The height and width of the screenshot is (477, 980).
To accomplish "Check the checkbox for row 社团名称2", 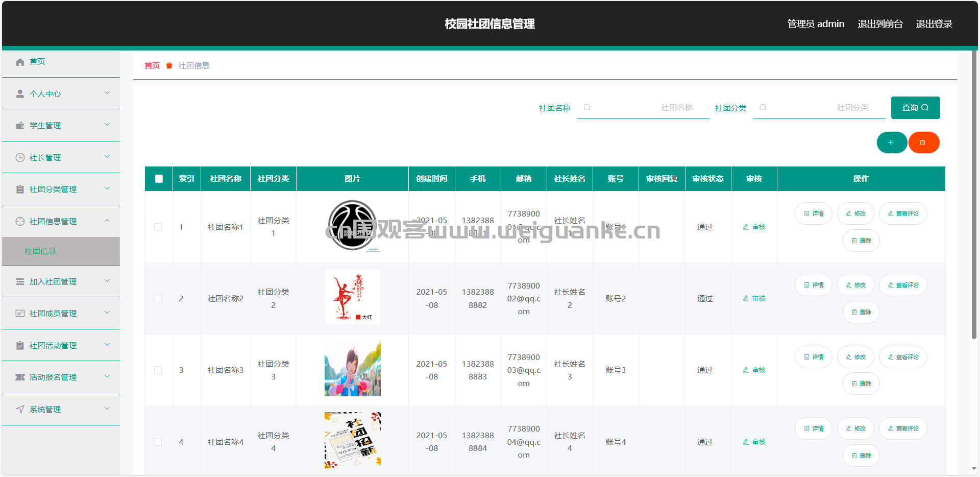I will pos(158,299).
